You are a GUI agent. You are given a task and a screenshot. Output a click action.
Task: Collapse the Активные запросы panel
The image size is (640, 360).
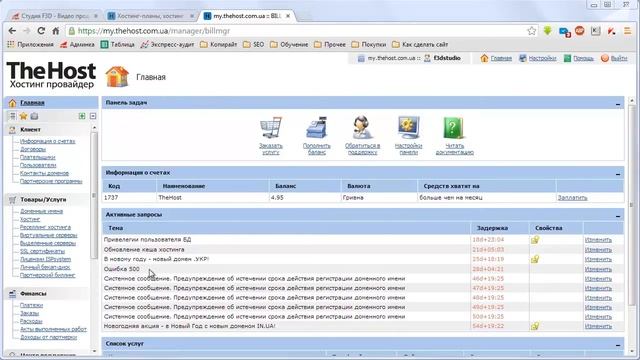click(x=618, y=216)
